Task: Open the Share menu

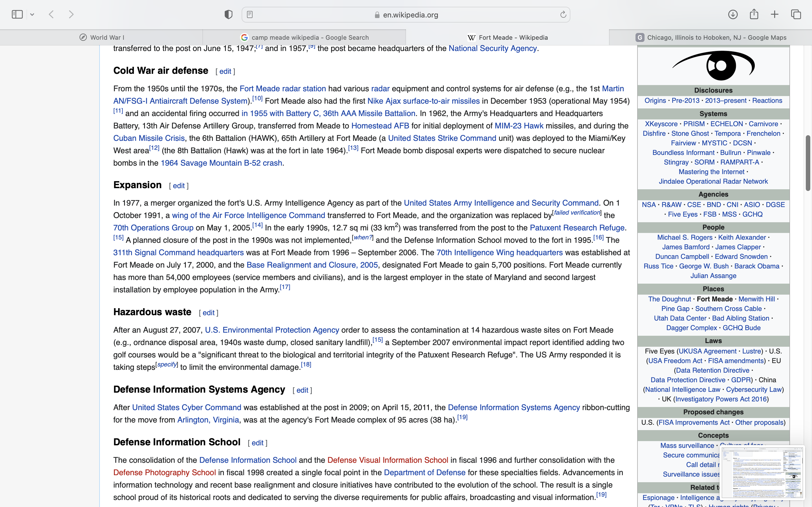Action: (x=754, y=14)
